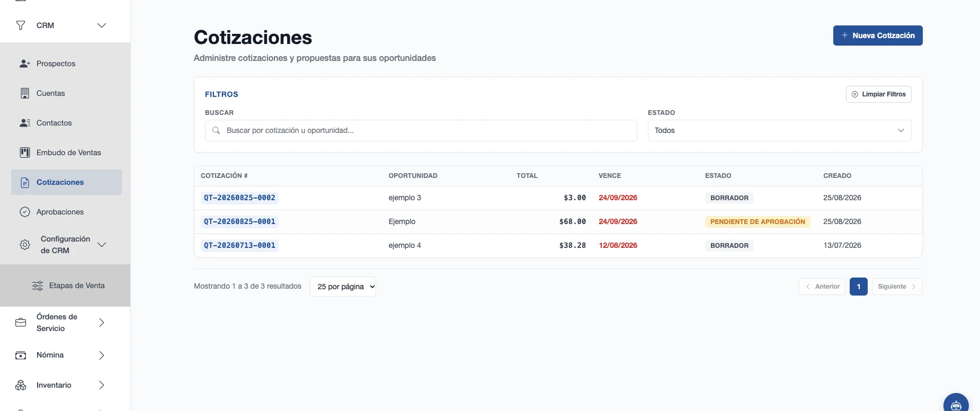
Task: Click the search magnifier icon in Buscar
Action: (x=216, y=130)
